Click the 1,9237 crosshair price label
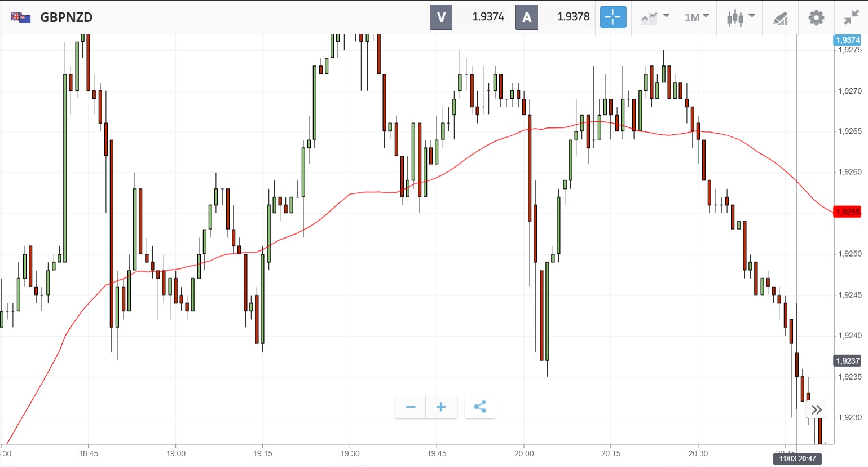 click(x=847, y=361)
